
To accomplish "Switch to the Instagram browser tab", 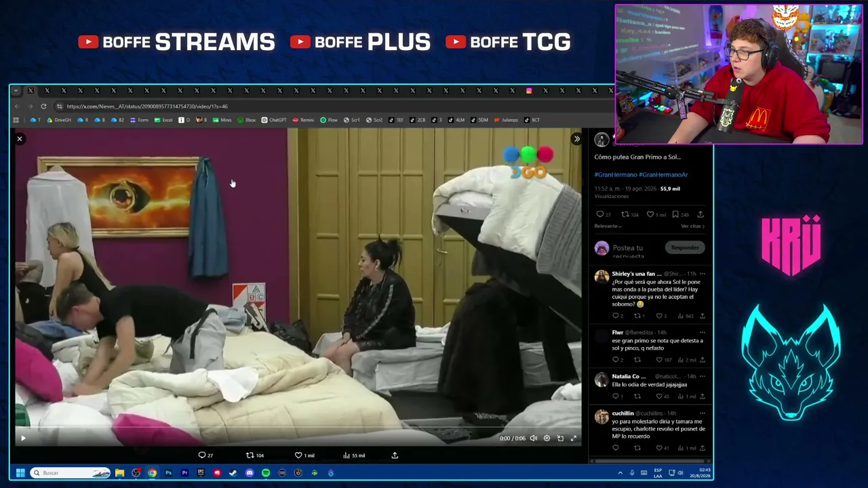I will pos(529,91).
